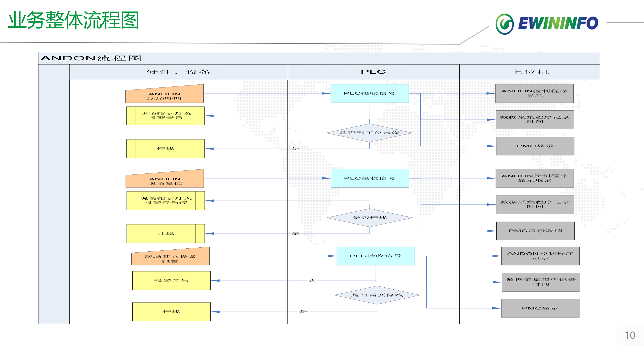Click the 报警音乐 yellow box
The width and height of the screenshot is (644, 362).
point(171,281)
